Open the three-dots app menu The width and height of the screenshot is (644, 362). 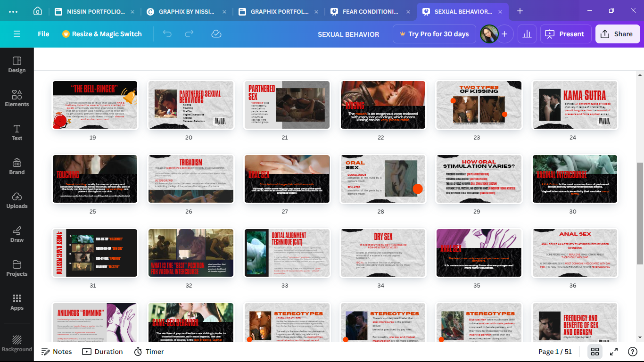(x=13, y=11)
